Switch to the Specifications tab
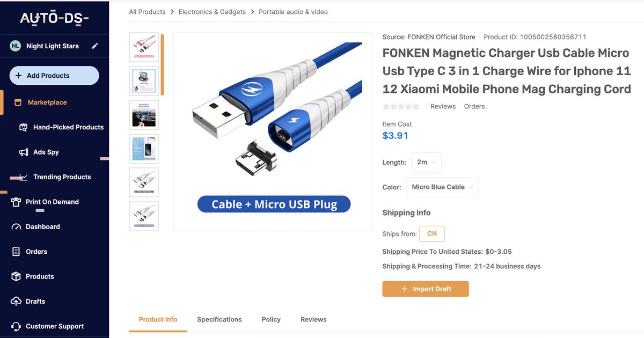The image size is (644, 338). click(219, 319)
